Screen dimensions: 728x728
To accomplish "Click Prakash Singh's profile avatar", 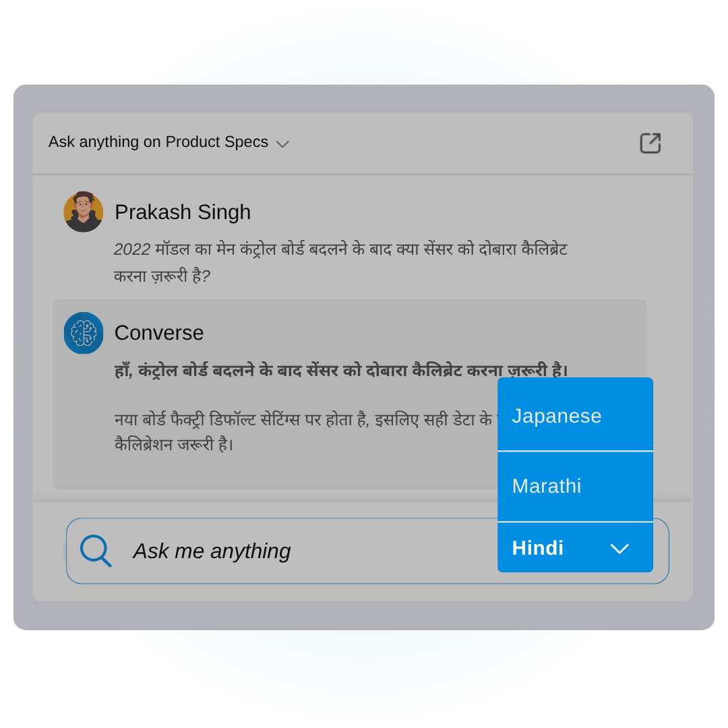I will pos(84,212).
